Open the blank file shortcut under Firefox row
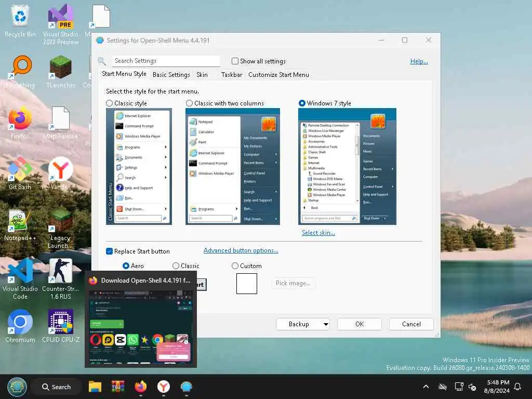The image size is (532, 399). point(61,123)
